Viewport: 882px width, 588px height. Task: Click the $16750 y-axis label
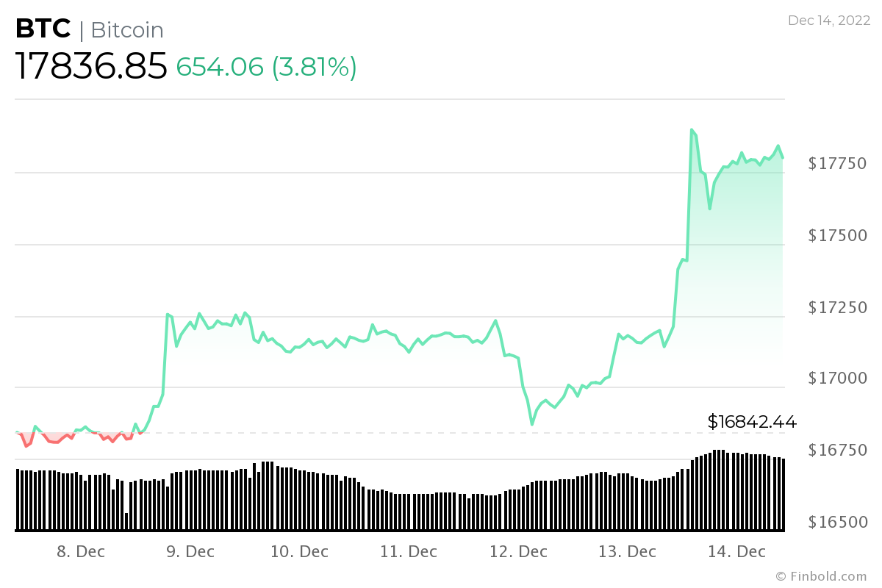(836, 450)
